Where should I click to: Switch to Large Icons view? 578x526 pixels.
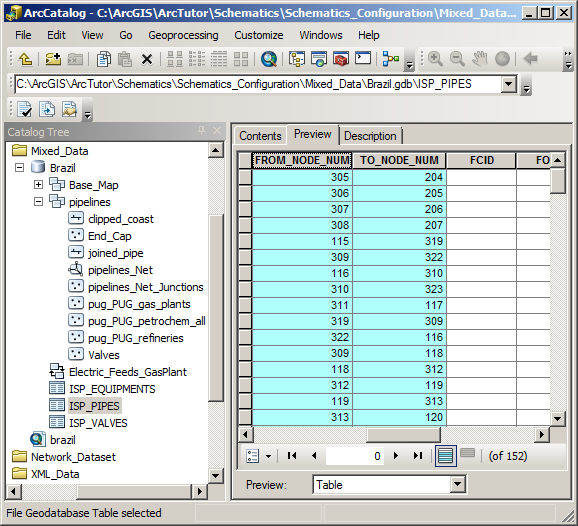pos(175,59)
